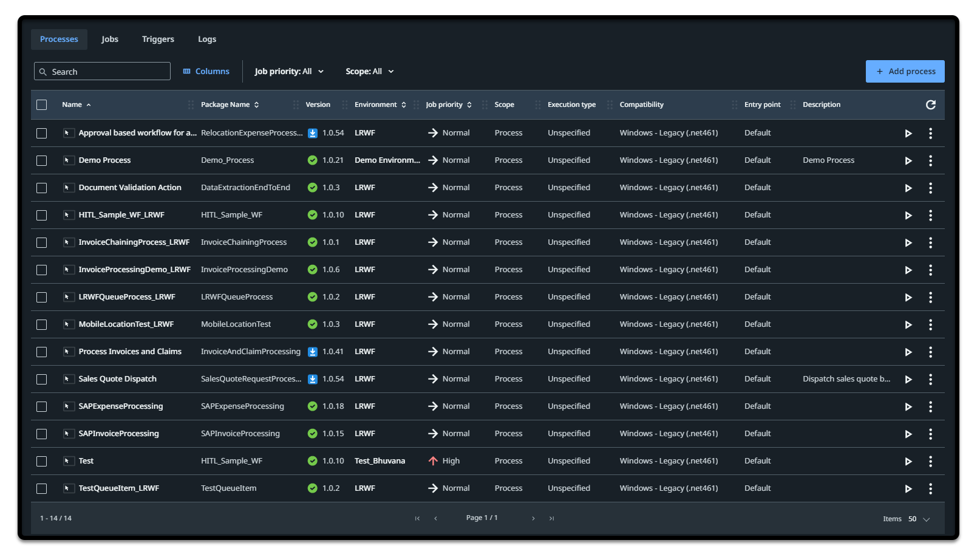Image resolution: width=980 pixels, height=554 pixels.
Task: Check the Approval based workflow row
Action: (x=42, y=134)
